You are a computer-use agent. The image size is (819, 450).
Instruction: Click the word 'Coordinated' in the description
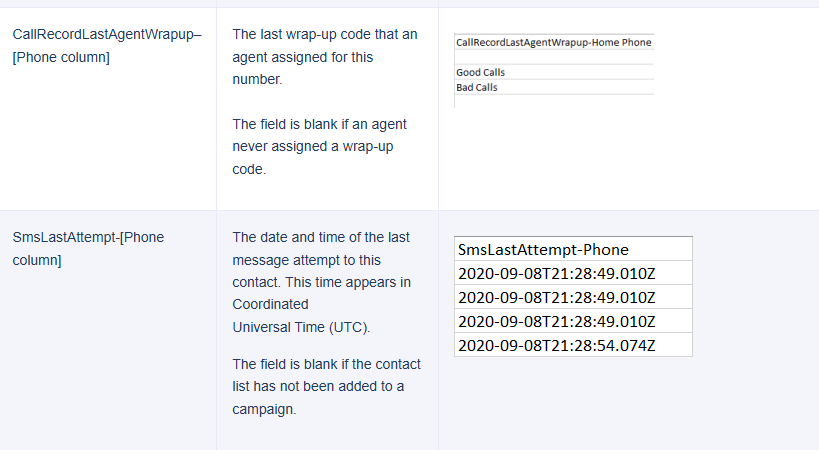(270, 304)
